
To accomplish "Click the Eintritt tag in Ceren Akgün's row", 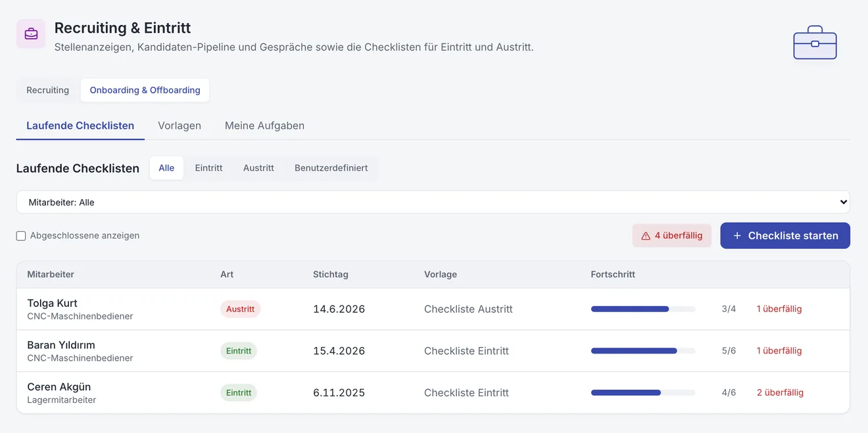I will pyautogui.click(x=239, y=393).
